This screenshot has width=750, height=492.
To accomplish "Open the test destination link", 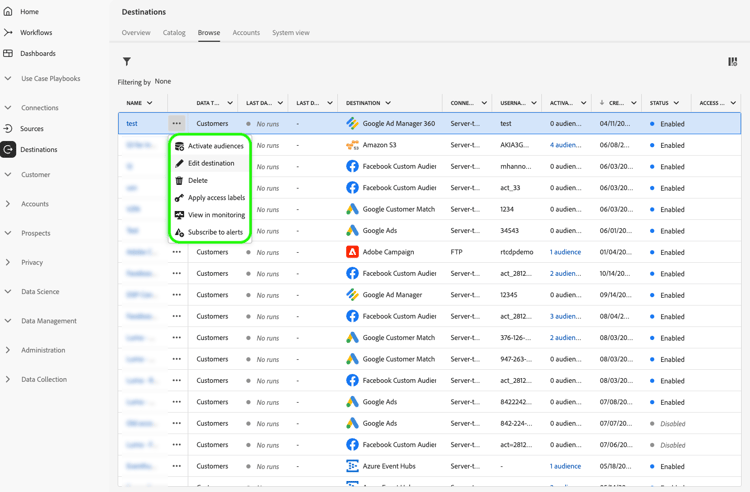I will click(132, 124).
